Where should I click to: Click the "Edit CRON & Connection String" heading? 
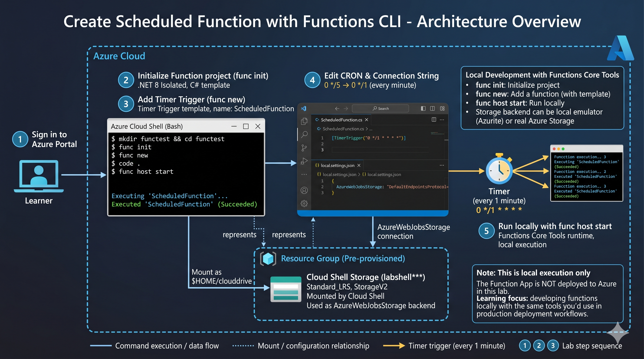[381, 76]
